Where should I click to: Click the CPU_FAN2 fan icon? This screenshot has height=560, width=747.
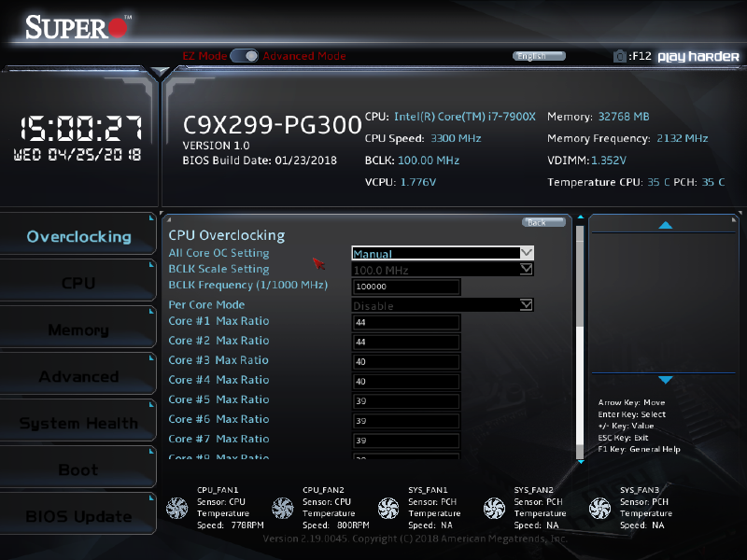(282, 508)
